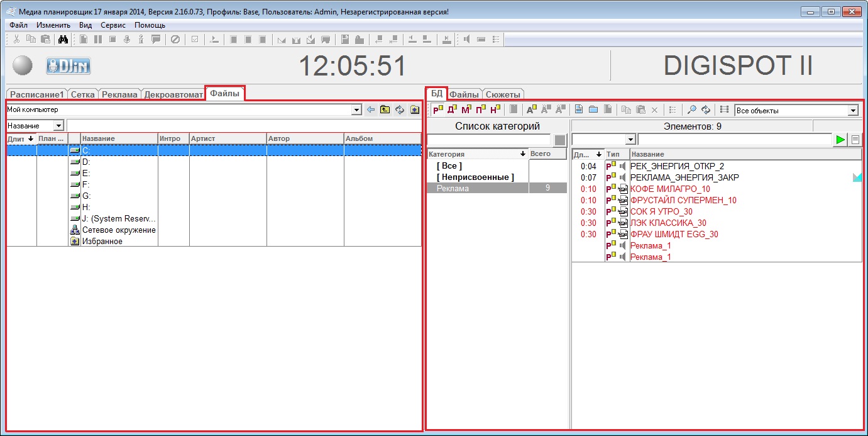Select the left panel Файлы tab
The image size is (868, 436).
click(224, 93)
